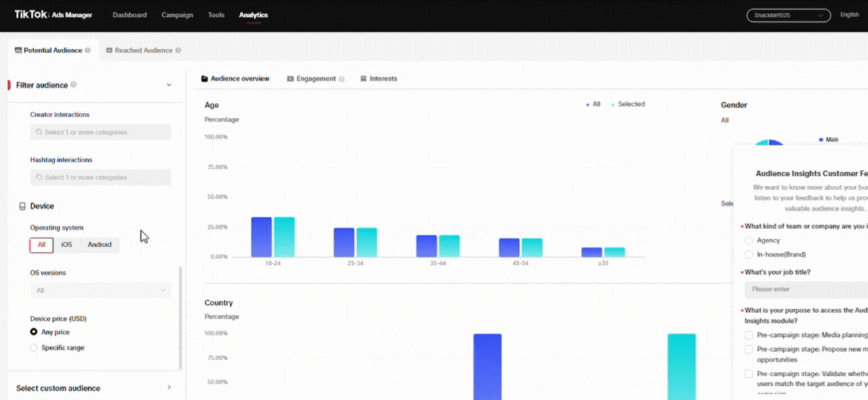This screenshot has width=868, height=400.
Task: Select iOS operating system
Action: click(66, 245)
